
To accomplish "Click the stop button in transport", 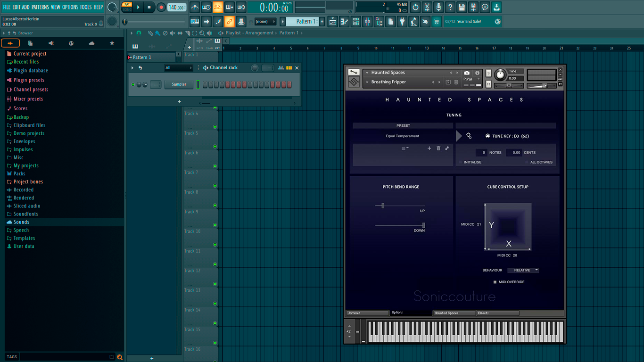I will pyautogui.click(x=149, y=7).
